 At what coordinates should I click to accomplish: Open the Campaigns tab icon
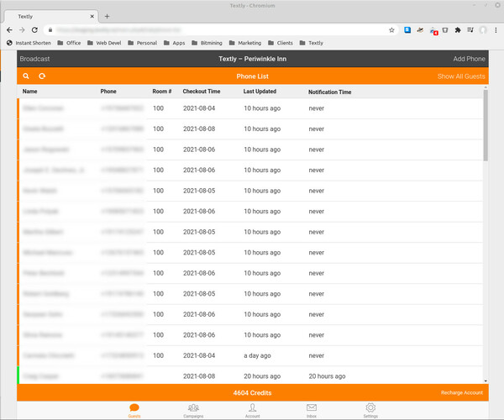point(193,407)
